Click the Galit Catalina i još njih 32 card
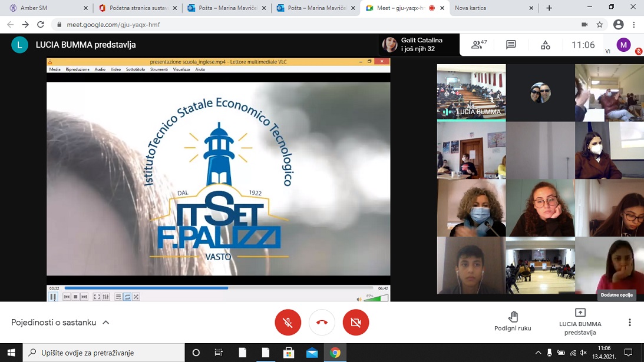Screen dimensions: 644x362 click(x=419, y=44)
